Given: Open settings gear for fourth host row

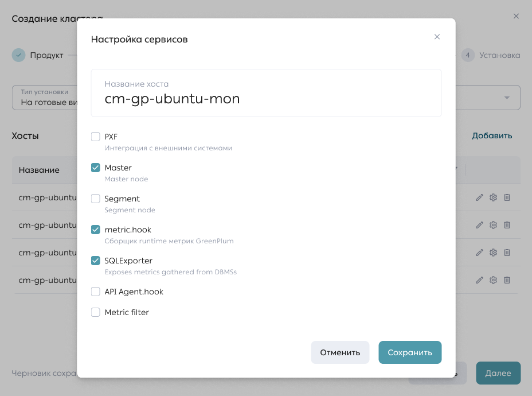Looking at the screenshot, I should (494, 280).
